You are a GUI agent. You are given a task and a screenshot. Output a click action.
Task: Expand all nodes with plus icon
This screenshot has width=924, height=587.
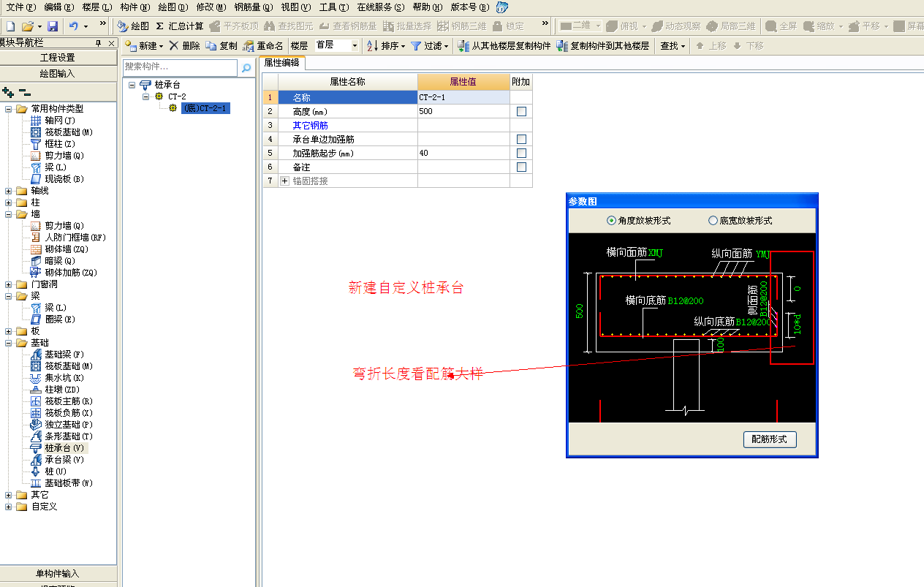pyautogui.click(x=9, y=92)
